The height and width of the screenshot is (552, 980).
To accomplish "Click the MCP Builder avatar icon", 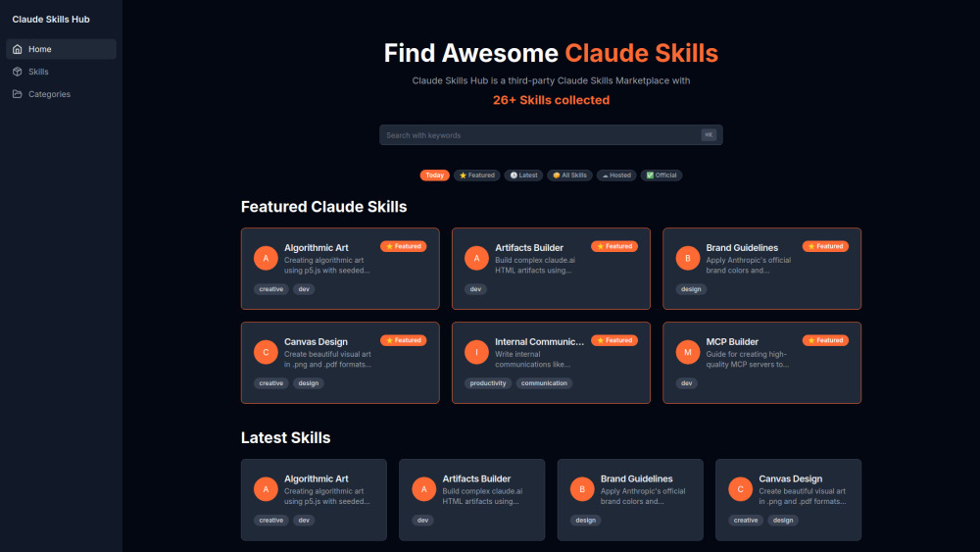I will pos(688,352).
